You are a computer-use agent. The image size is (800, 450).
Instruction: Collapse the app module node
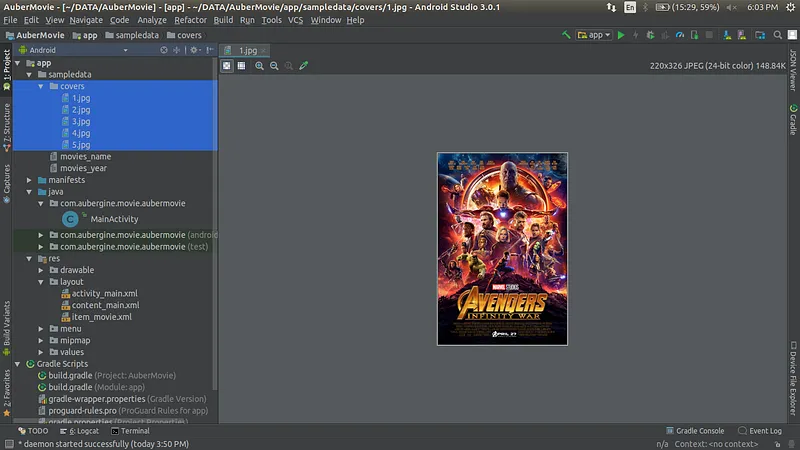(x=18, y=63)
